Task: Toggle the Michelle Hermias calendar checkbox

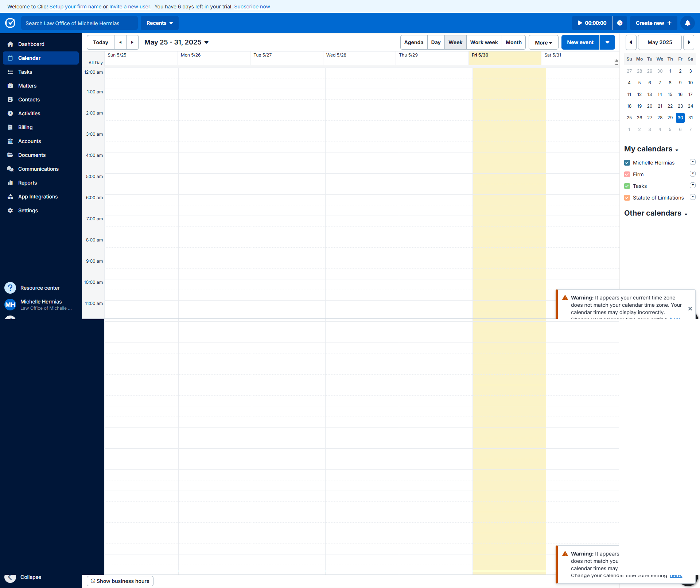Action: pos(627,163)
